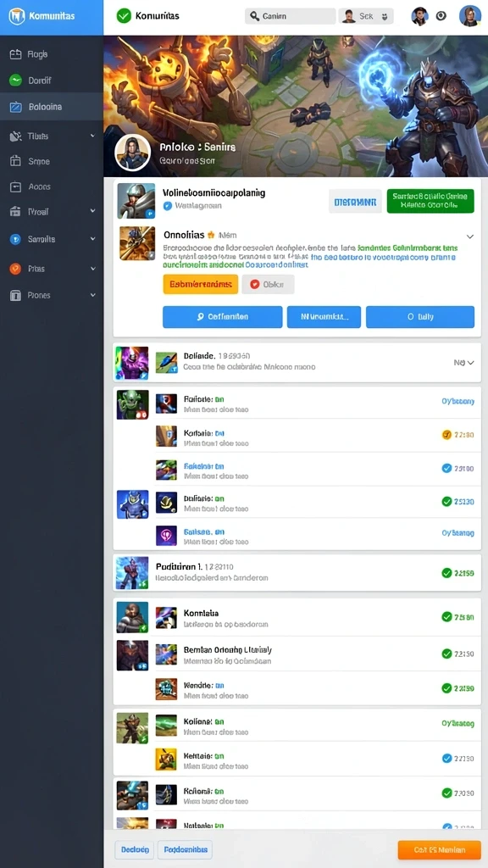Viewport: 488px width, 868px height.
Task: Open the profile avatar at far right of top bar
Action: pos(469,16)
